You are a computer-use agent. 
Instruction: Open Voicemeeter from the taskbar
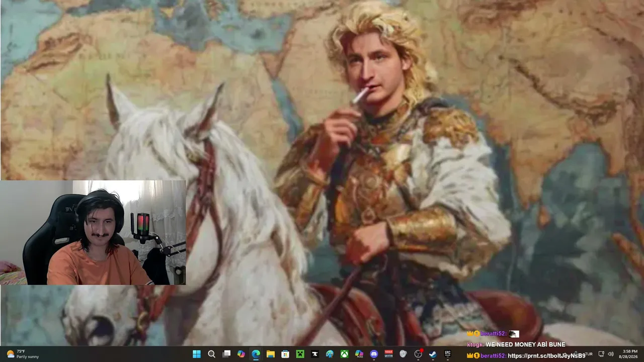point(388,354)
